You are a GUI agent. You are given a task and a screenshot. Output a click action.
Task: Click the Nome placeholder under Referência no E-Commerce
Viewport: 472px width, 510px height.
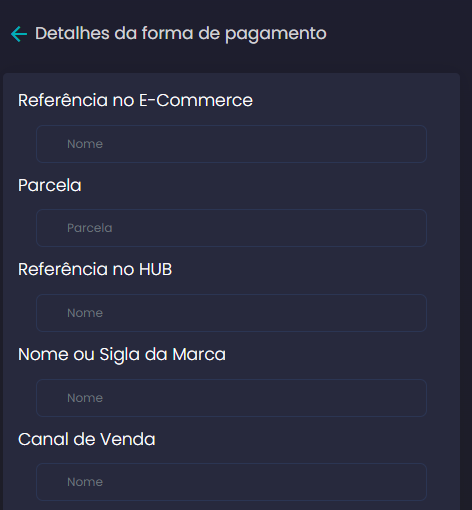pyautogui.click(x=85, y=144)
